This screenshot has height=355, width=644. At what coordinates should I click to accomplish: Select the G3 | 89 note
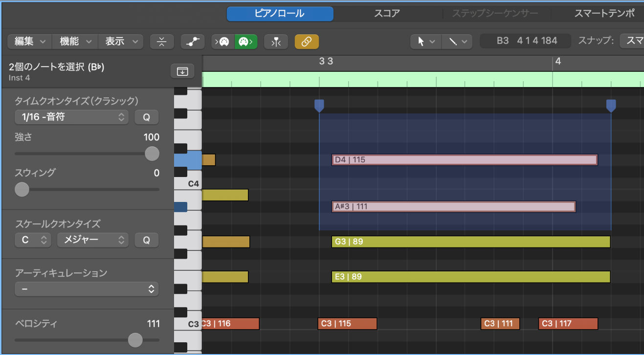(x=471, y=242)
